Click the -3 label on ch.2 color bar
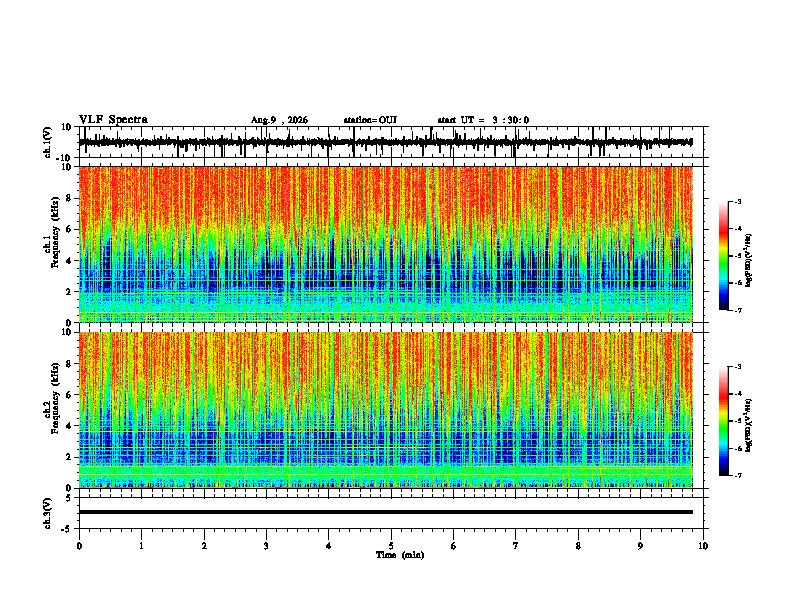The height and width of the screenshot is (612, 792). (x=737, y=367)
